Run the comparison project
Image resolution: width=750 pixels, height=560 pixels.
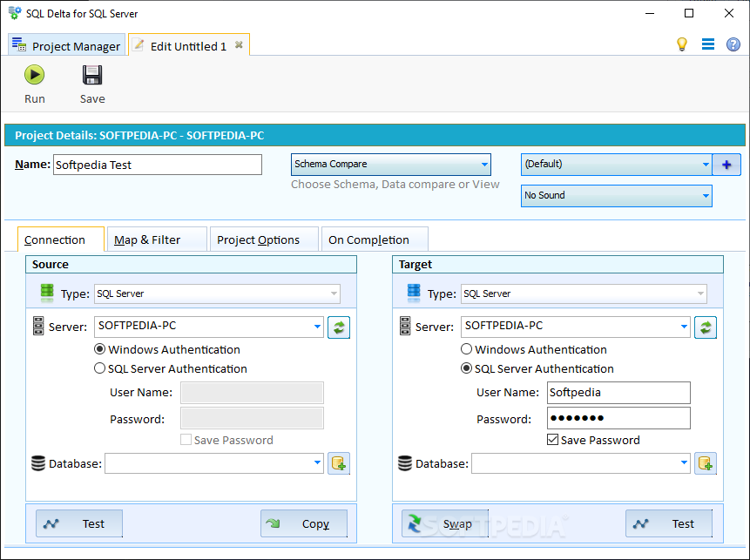[35, 84]
